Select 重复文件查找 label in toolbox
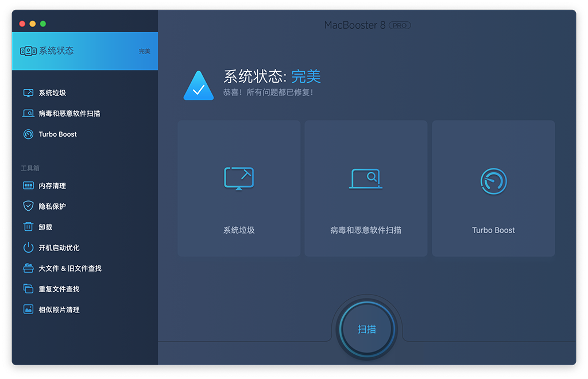Image resolution: width=588 pixels, height=379 pixels. [x=59, y=289]
